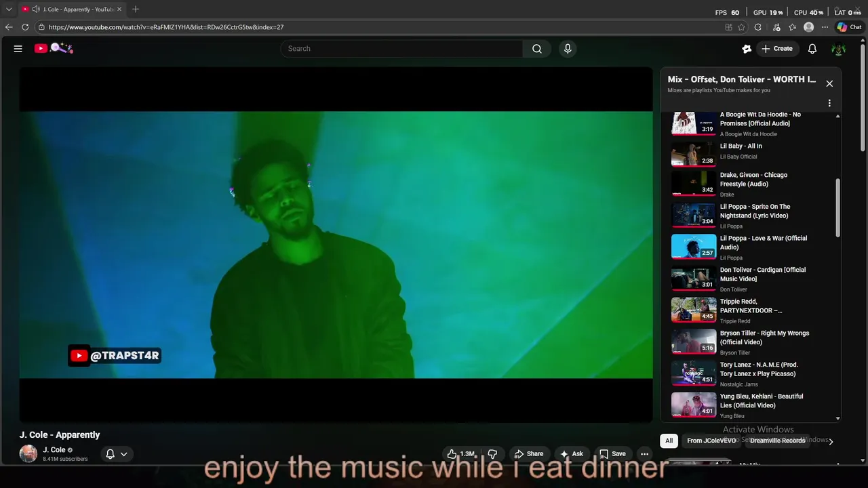Save video to playlist
This screenshot has height=488, width=868.
click(x=612, y=454)
